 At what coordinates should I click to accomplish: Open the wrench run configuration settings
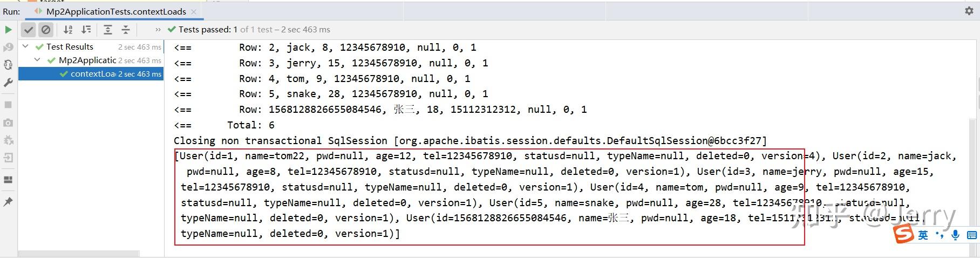8,83
